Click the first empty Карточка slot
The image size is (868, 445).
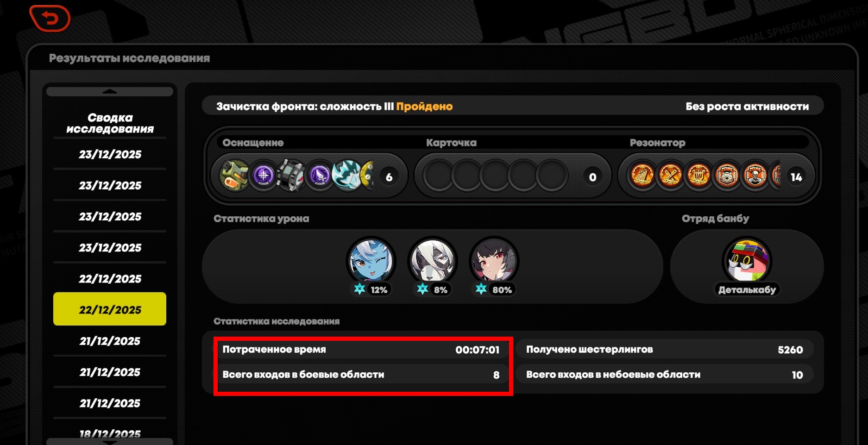(x=438, y=176)
